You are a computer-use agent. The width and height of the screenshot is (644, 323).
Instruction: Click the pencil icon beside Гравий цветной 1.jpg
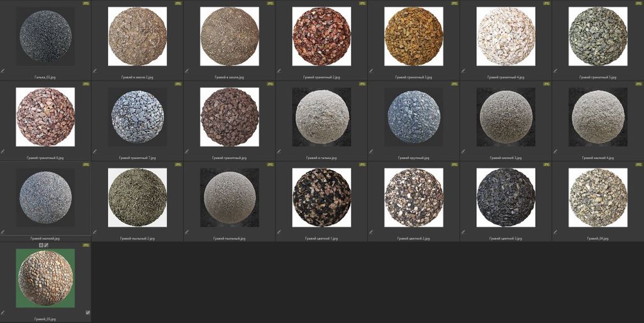(279, 232)
